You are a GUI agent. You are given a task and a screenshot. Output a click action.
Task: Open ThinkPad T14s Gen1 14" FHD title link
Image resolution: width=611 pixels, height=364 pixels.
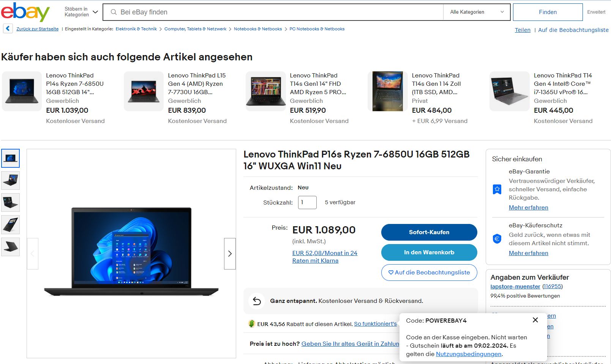tap(318, 84)
